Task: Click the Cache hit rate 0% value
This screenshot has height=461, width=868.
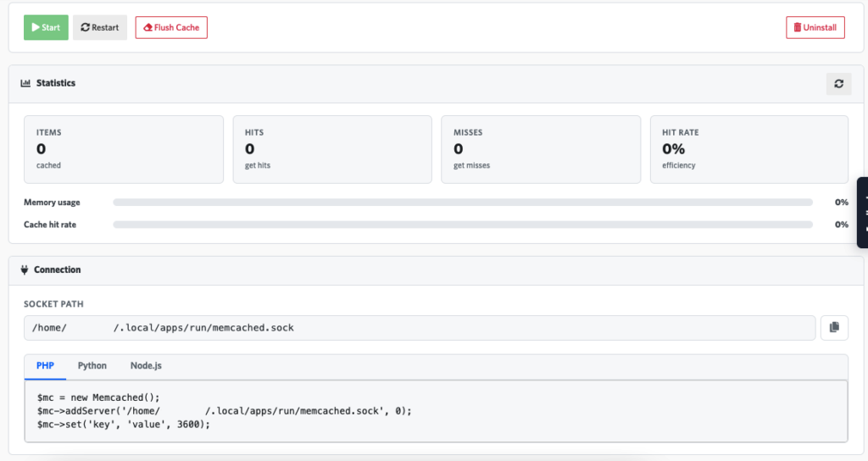Action: 842,225
